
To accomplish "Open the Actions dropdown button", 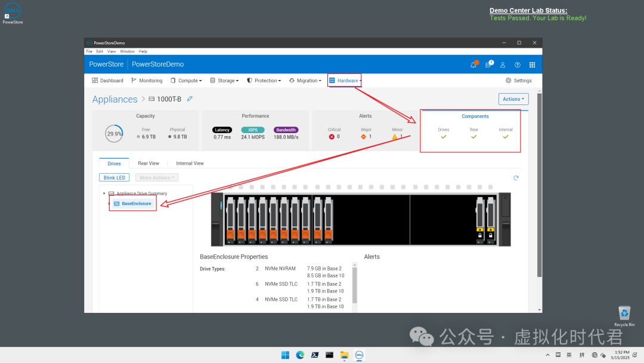I will tap(513, 99).
